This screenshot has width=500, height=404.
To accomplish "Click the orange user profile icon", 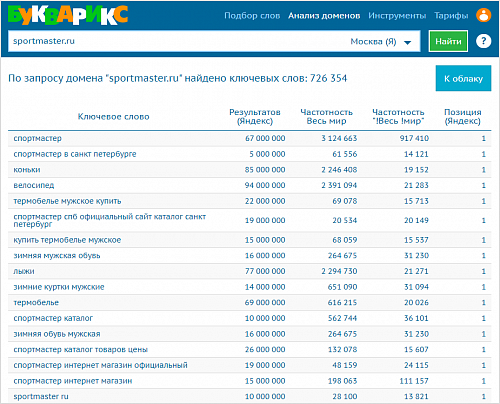I will [x=483, y=15].
